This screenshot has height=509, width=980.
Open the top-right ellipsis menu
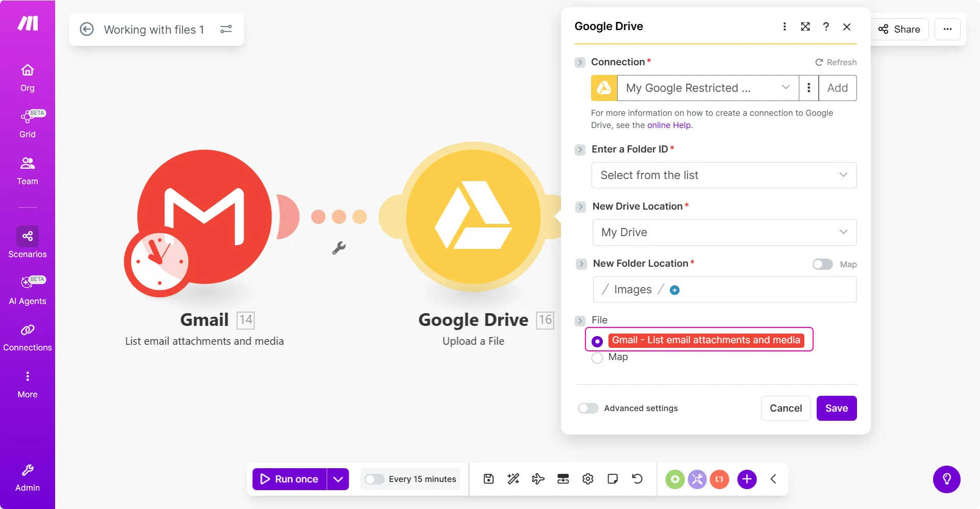tap(947, 29)
